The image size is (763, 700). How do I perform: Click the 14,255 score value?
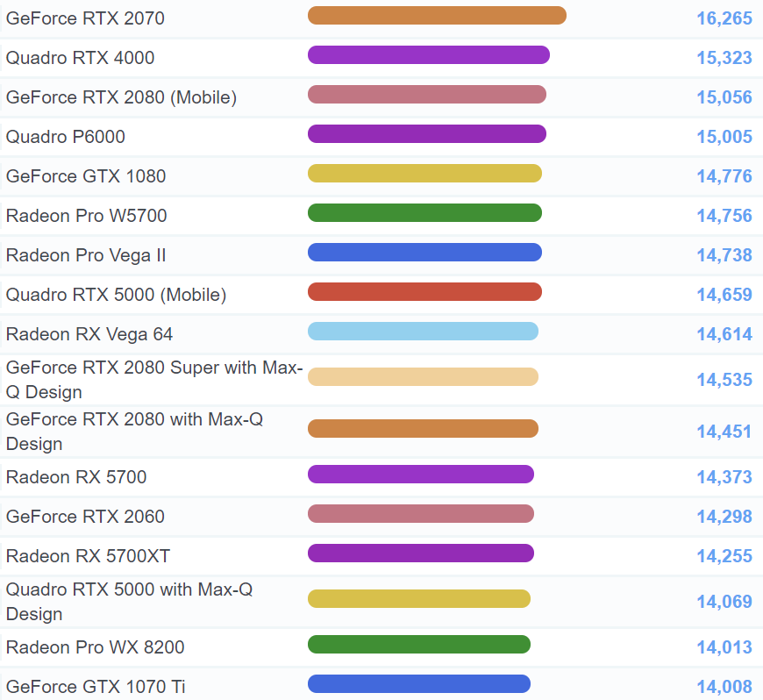[724, 556]
